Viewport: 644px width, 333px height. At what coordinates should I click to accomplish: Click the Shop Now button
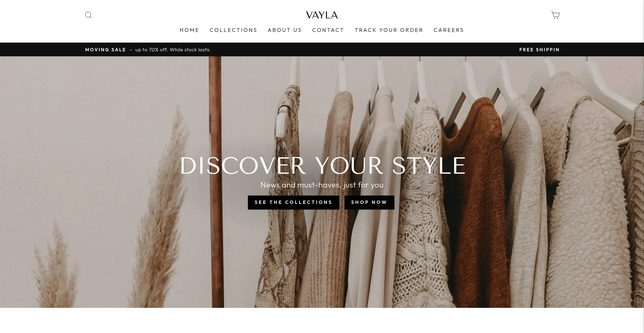[x=369, y=203]
